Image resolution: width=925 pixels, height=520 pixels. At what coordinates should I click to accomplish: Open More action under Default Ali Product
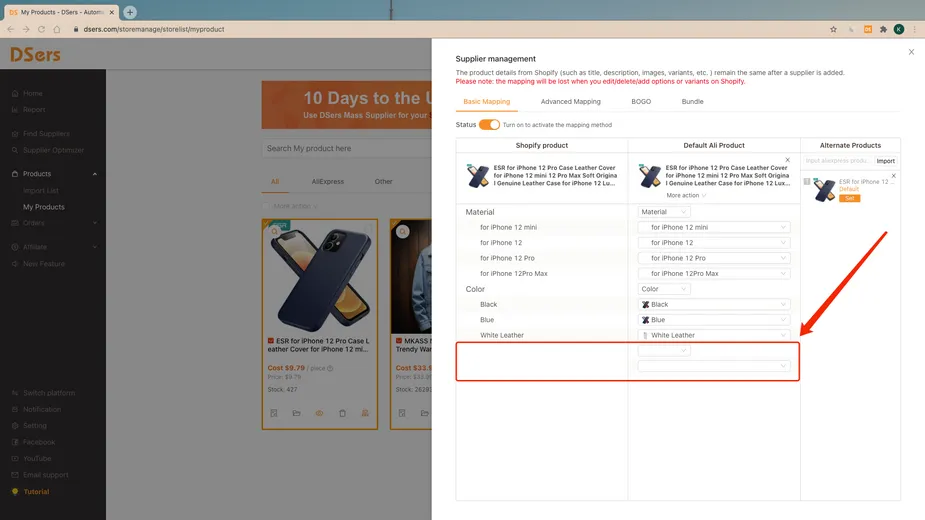point(686,195)
